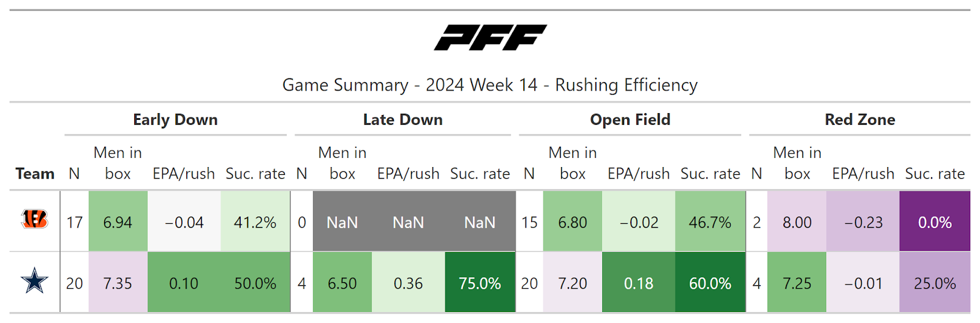Click the Bengals Red Zone −0.23 cell
The height and width of the screenshot is (323, 980).
click(x=863, y=222)
